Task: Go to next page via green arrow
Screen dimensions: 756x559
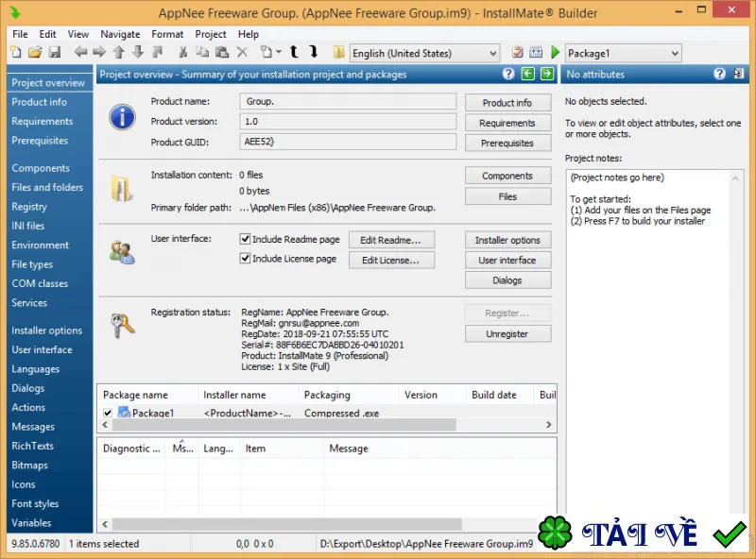Action: 547,74
